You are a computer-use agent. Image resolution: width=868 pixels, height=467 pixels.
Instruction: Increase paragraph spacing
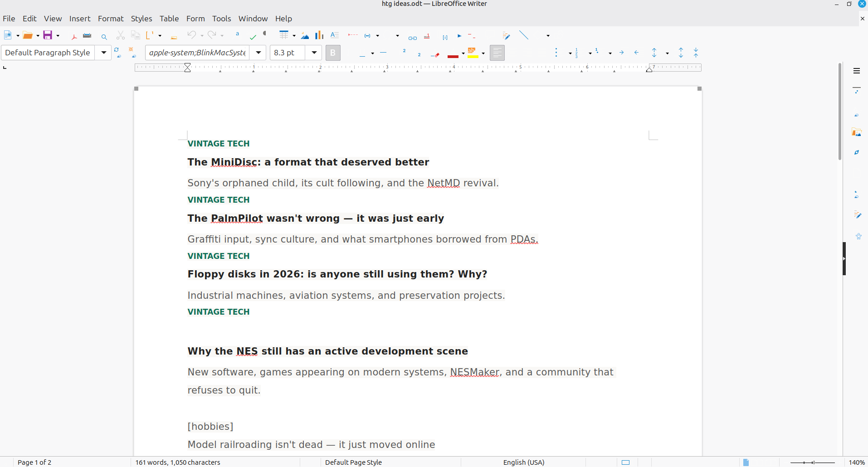681,53
